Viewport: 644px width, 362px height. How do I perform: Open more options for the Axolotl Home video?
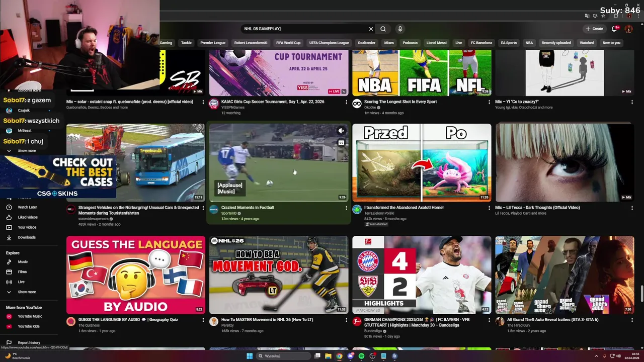(489, 208)
